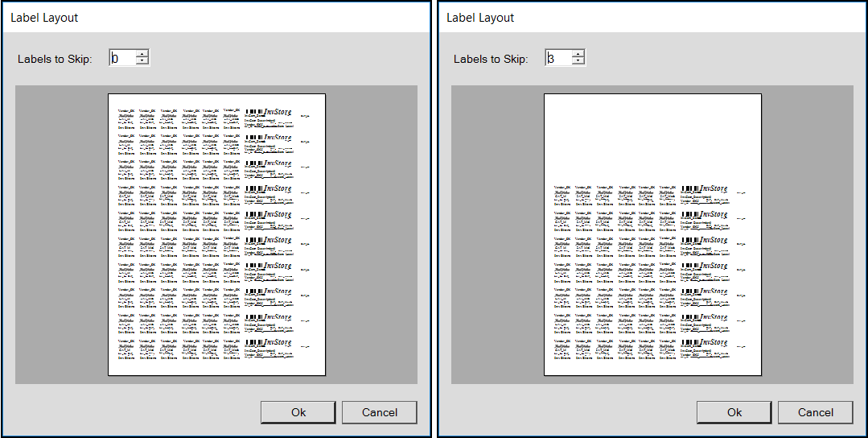Click the full label page preview in left dialog

(216, 235)
